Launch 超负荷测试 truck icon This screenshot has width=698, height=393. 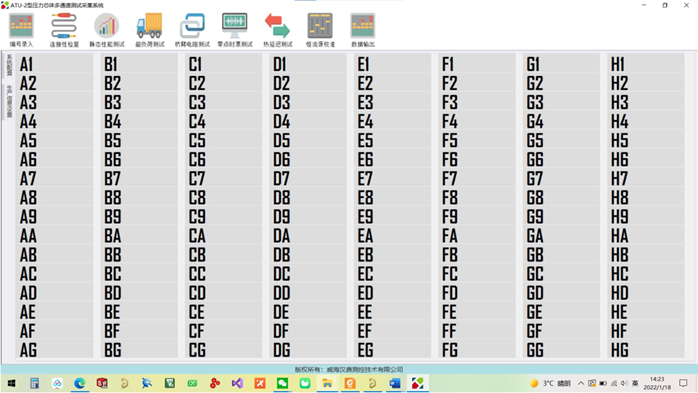point(150,30)
